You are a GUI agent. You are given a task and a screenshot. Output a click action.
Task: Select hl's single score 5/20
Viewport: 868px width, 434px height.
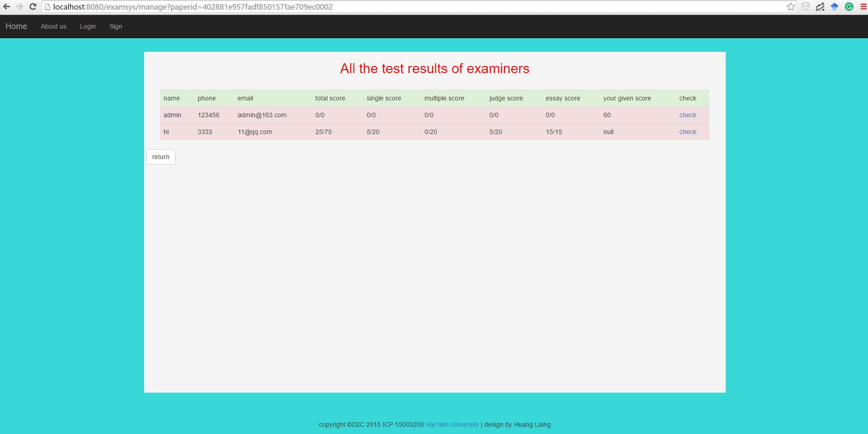(373, 132)
